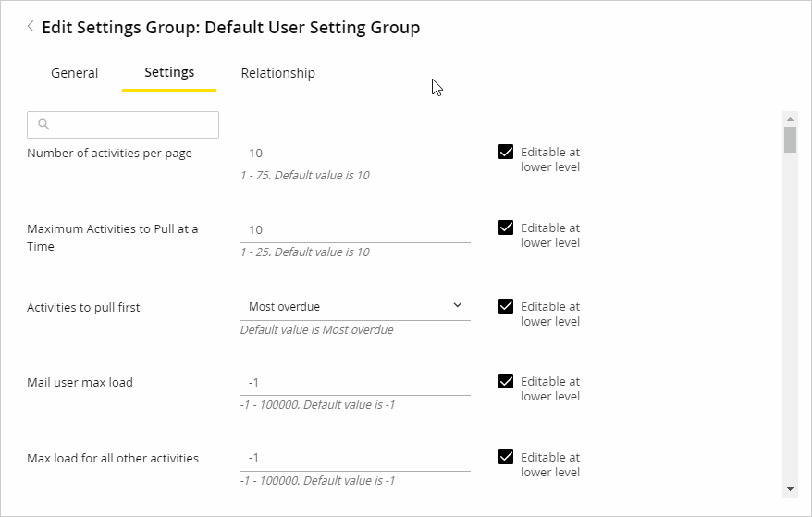Screen dimensions: 812x517
Task: Open the General tab
Action: click(75, 73)
